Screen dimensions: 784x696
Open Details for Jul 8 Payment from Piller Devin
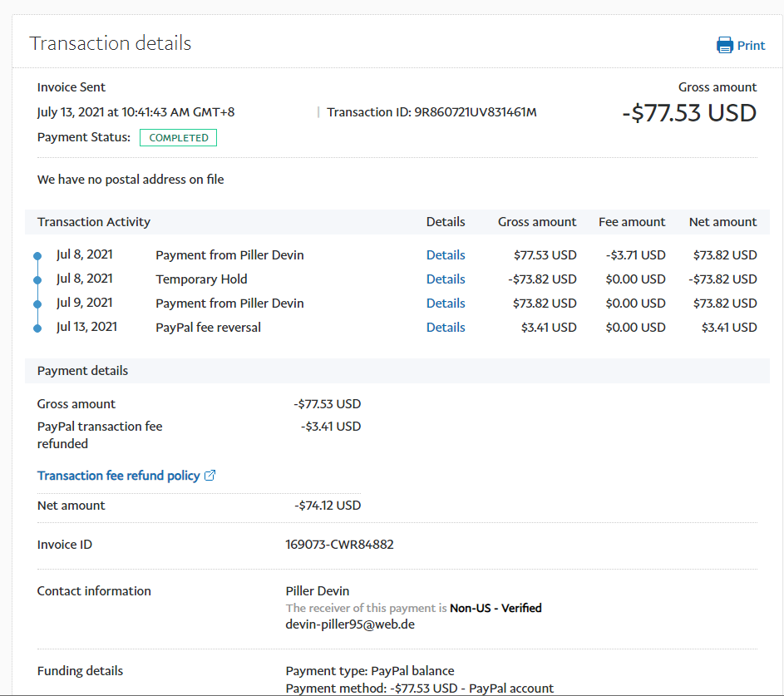tap(446, 255)
